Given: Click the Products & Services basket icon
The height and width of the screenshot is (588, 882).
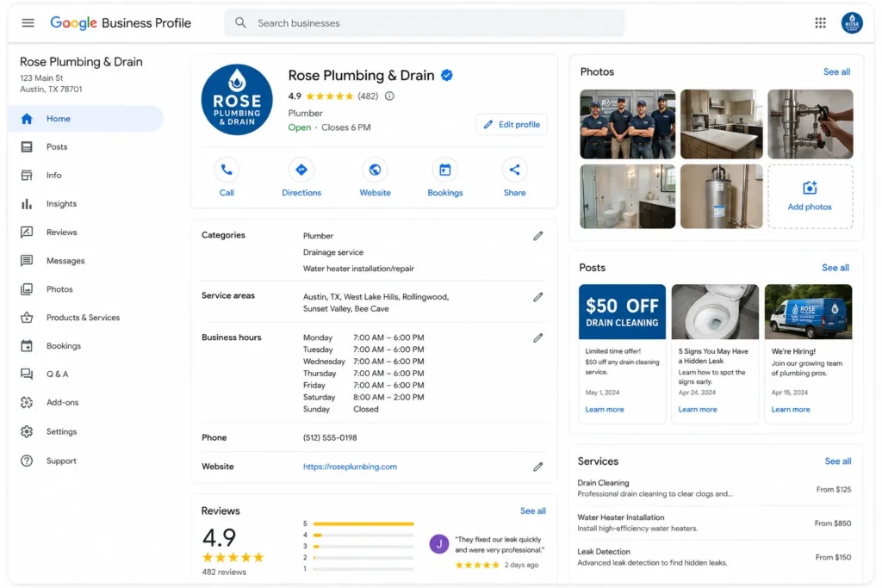Looking at the screenshot, I should (27, 318).
